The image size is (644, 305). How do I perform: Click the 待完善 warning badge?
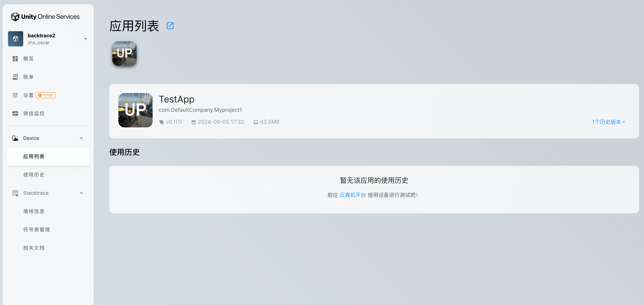click(45, 95)
